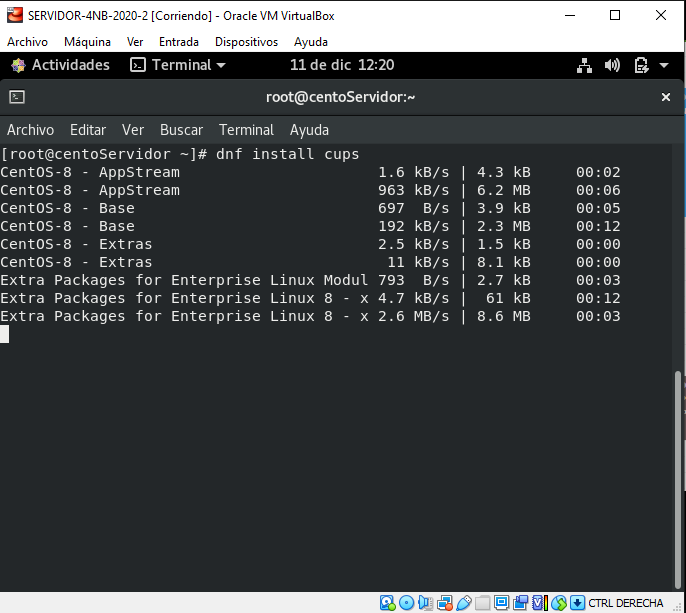The image size is (686, 613).
Task: Open VirtualBox Archivo menu
Action: point(27,42)
